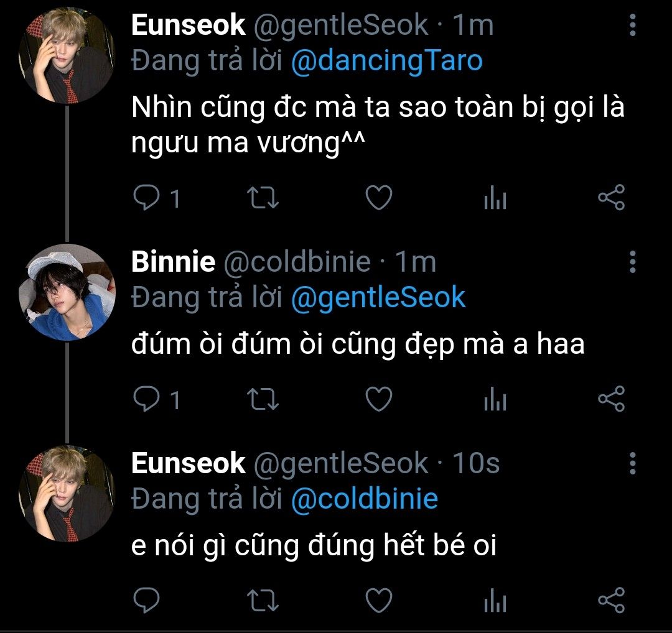The image size is (672, 633).
Task: Like Binnie's đúm òi tweet
Action: coord(378,399)
